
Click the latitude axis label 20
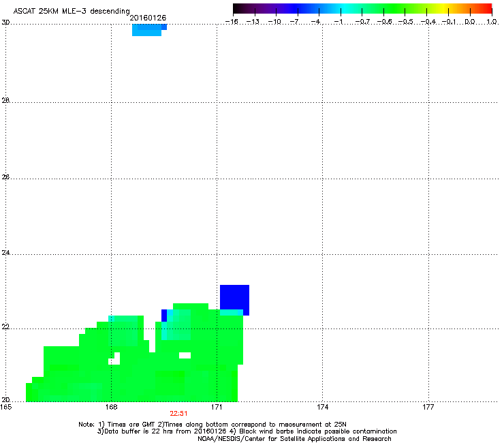coord(5,400)
